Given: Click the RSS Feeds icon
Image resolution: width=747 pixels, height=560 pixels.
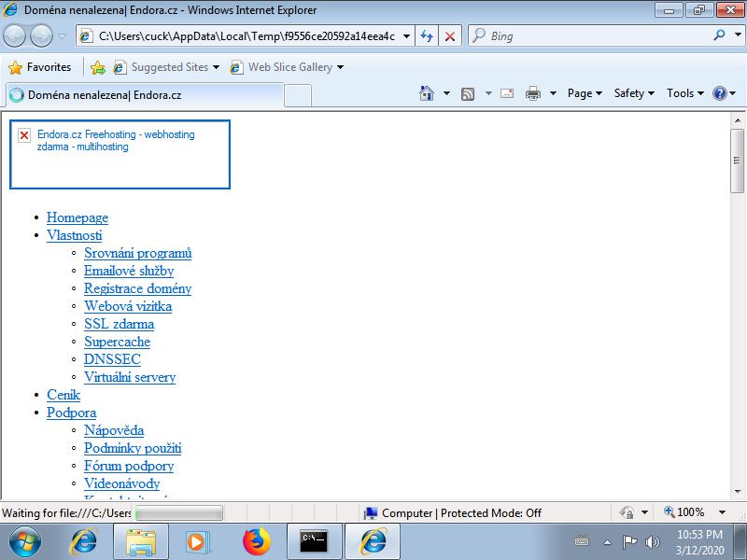Looking at the screenshot, I should point(468,94).
